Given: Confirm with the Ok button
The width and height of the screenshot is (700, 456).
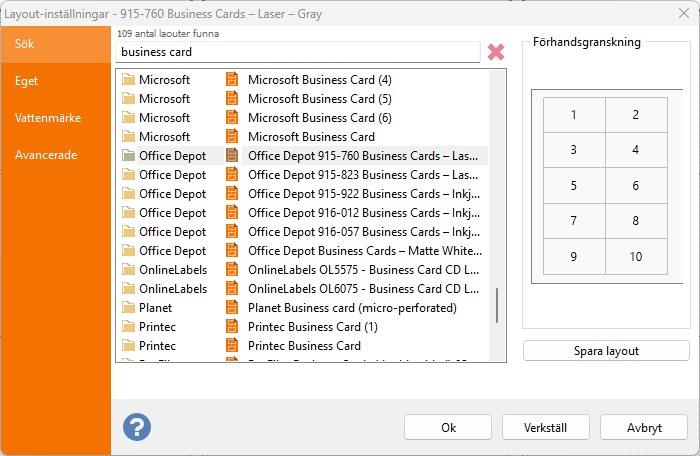Looking at the screenshot, I should coord(448,427).
